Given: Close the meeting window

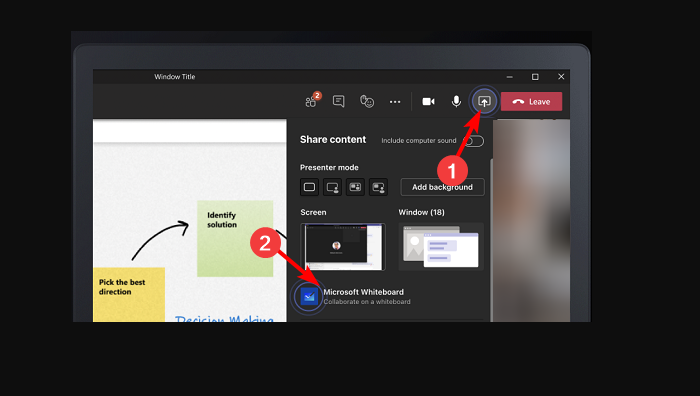Looking at the screenshot, I should coord(561,77).
